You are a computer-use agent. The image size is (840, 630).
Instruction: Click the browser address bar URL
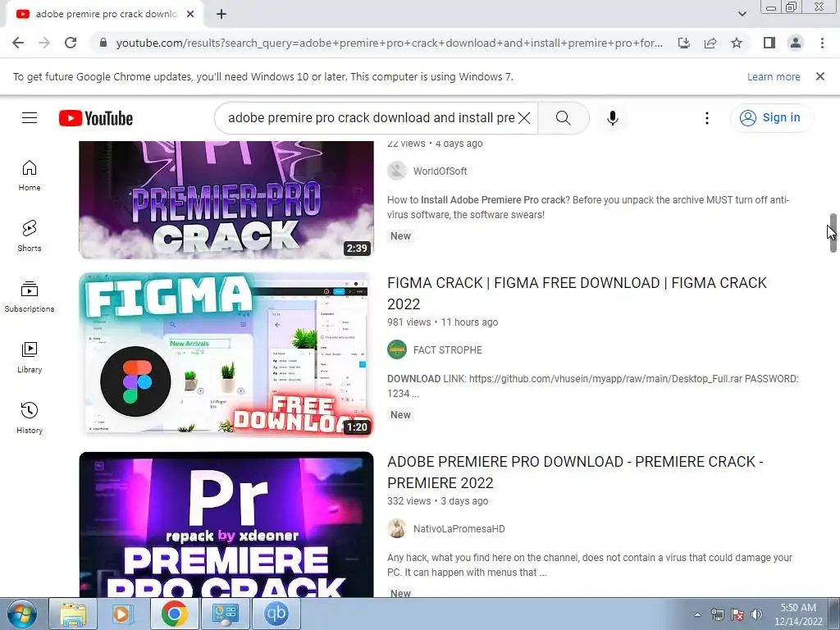(390, 43)
